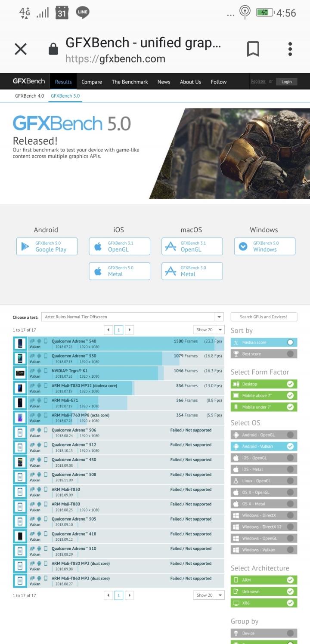Viewport: 310px width, 644px height.
Task: Open the NVIDIA Tegra K1 device thumbnail
Action: click(x=20, y=373)
